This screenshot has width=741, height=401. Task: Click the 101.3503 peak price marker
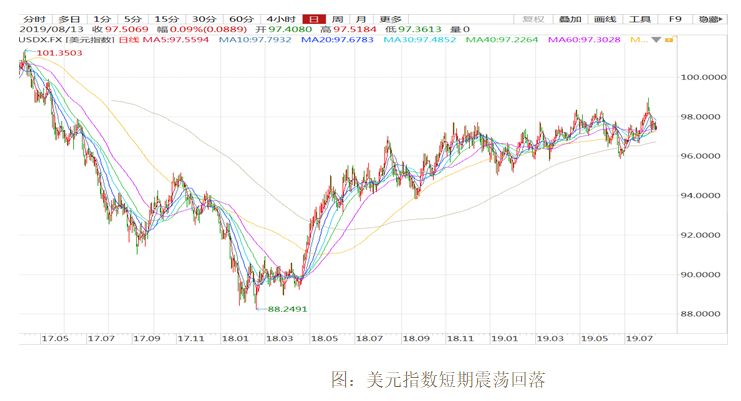[60, 53]
